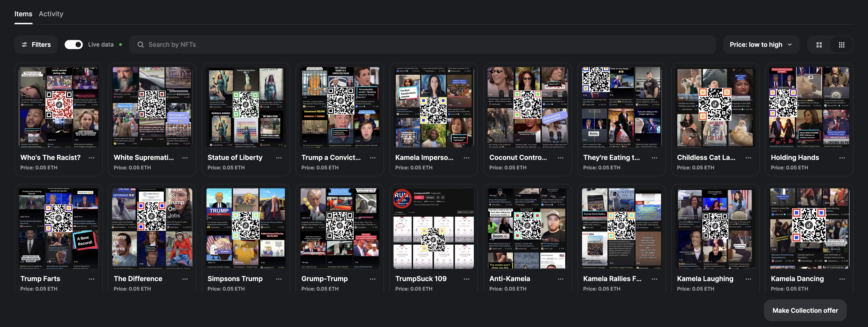Screen dimensions: 868x327
Task: Open more options for Statue of Liberty
Action: coord(279,158)
